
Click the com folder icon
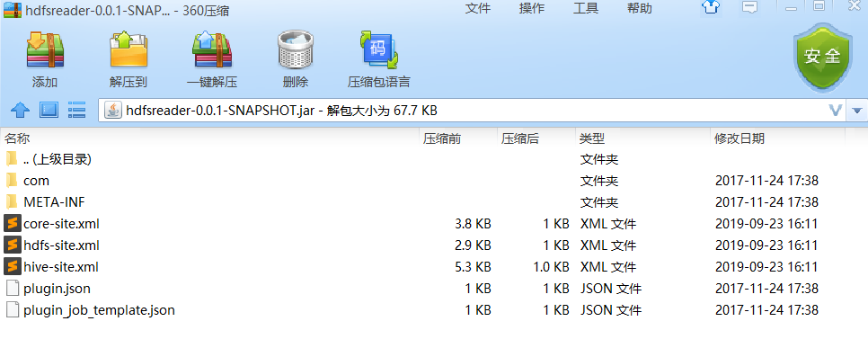pos(13,181)
